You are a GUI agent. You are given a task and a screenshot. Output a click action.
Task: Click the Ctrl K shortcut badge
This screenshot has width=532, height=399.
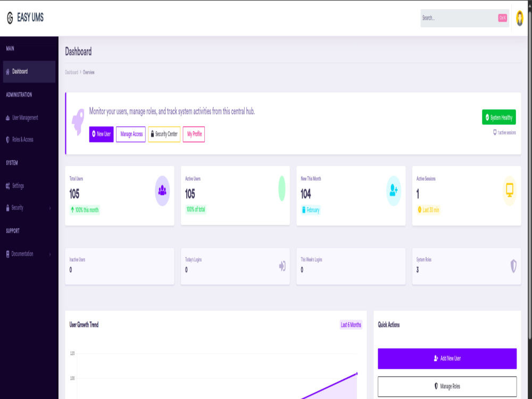(x=503, y=18)
